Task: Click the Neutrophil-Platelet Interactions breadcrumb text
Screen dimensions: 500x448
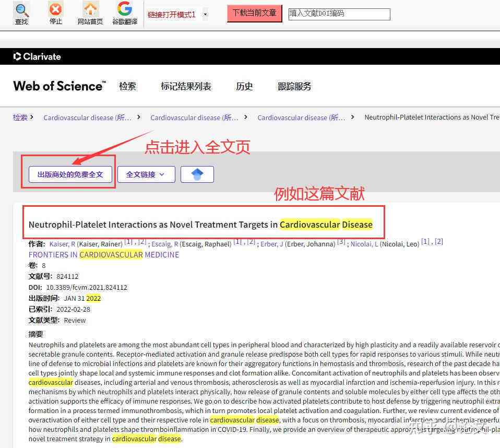Action: tap(432, 117)
